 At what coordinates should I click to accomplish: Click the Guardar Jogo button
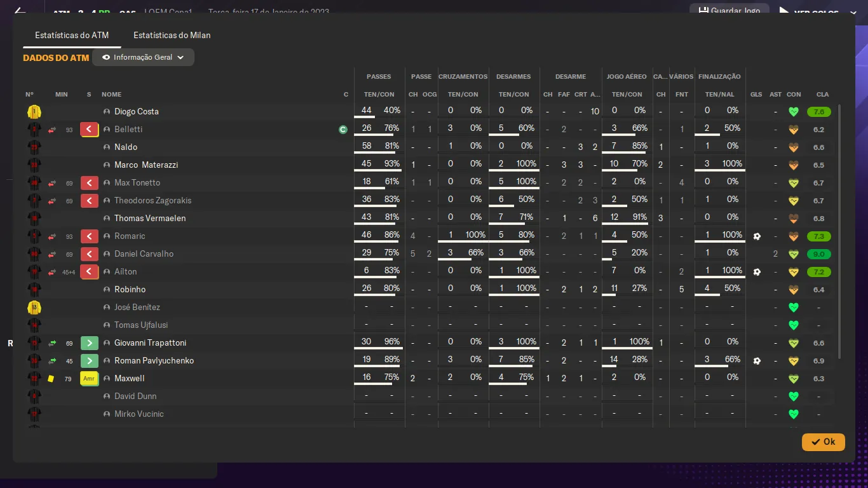[x=729, y=11]
